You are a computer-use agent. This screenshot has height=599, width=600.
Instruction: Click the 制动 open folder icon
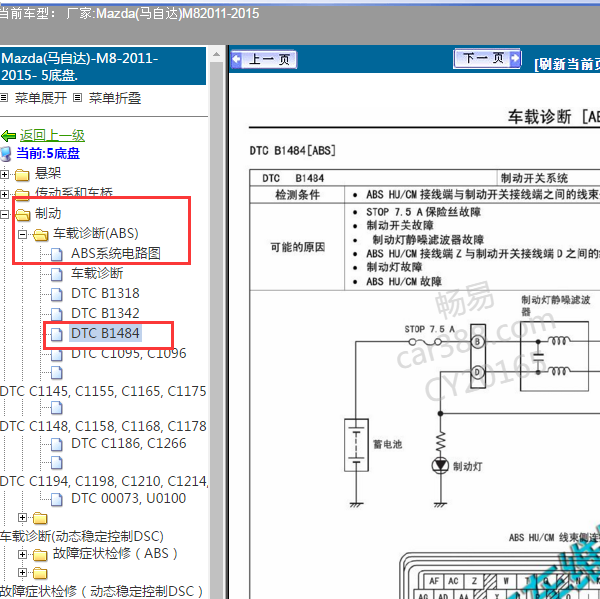coord(23,215)
